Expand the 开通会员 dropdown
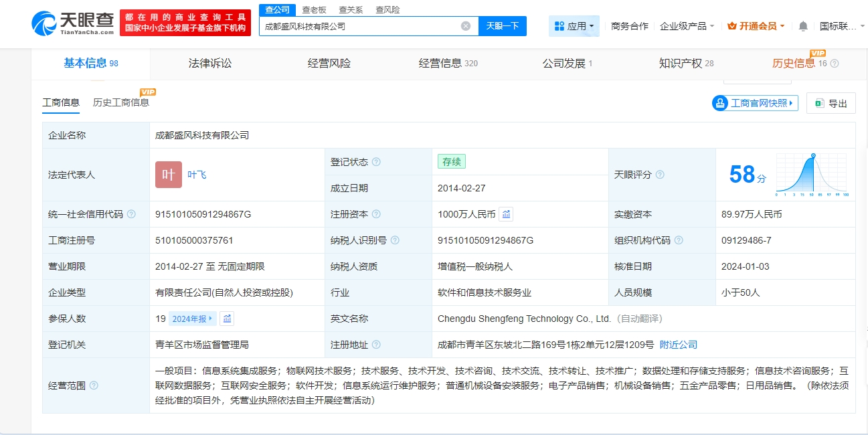The width and height of the screenshot is (868, 435). pos(756,26)
